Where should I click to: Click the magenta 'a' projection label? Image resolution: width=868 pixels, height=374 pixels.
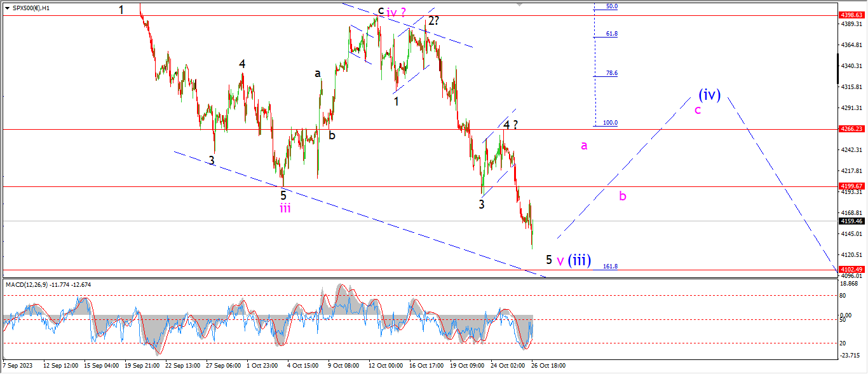[x=584, y=146]
